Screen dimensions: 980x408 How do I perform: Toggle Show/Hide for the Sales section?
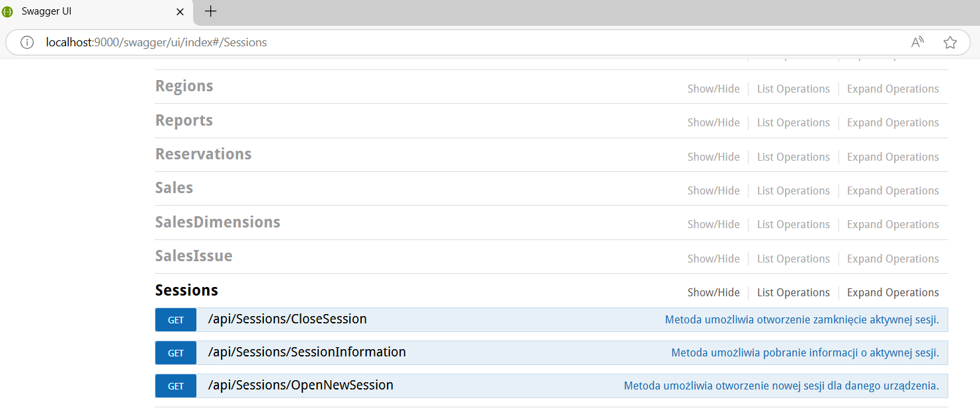tap(714, 190)
